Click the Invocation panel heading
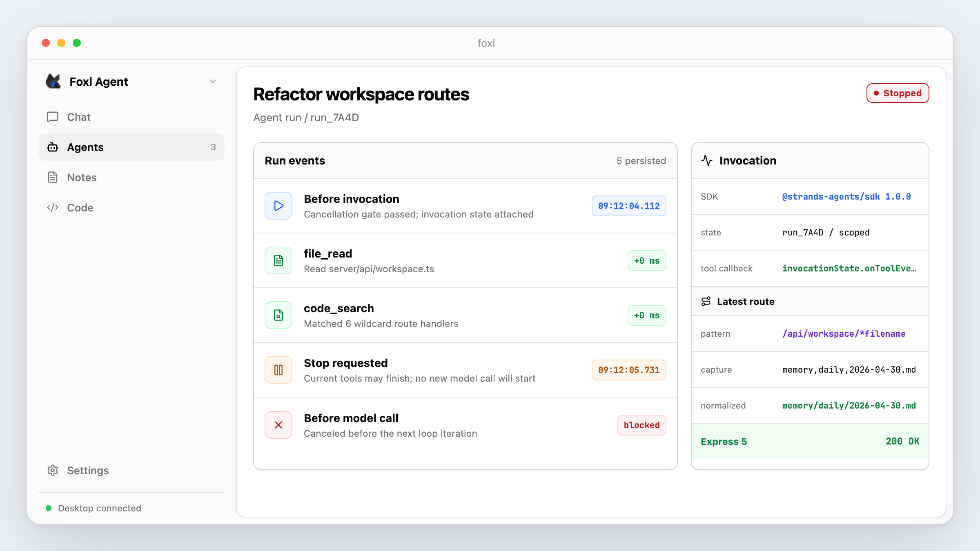This screenshot has height=551, width=980. point(748,160)
